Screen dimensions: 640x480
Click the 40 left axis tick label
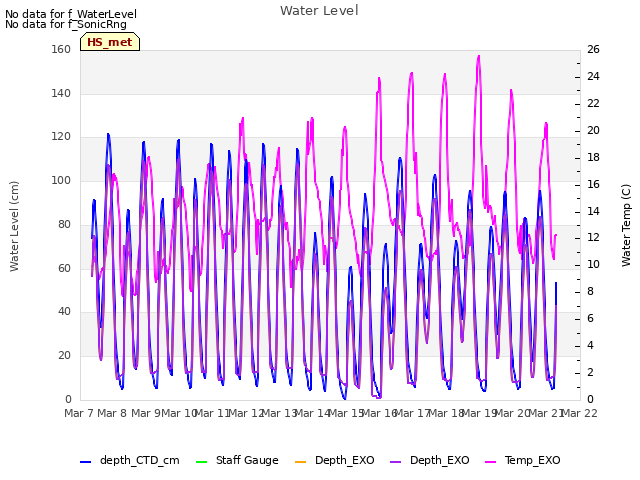(64, 311)
